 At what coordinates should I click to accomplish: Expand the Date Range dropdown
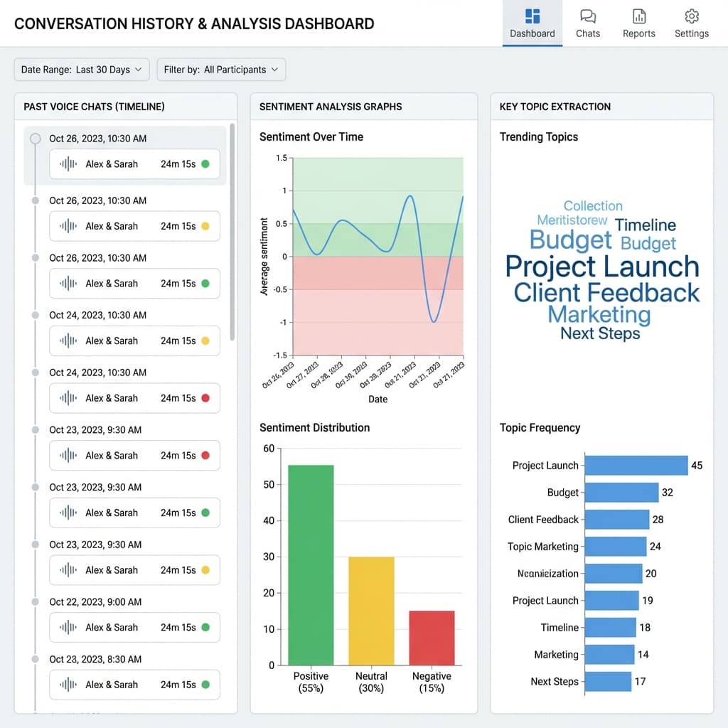click(x=82, y=70)
